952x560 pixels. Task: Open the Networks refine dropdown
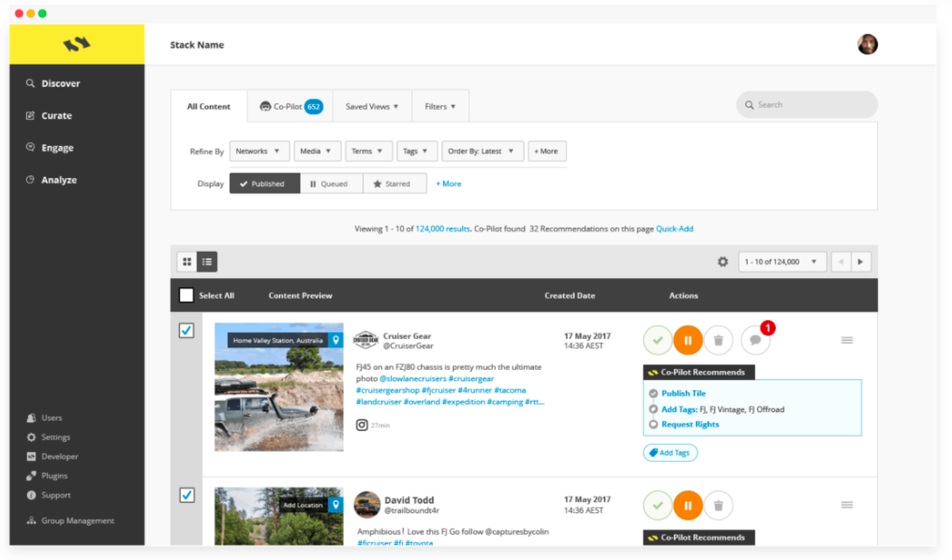point(259,151)
